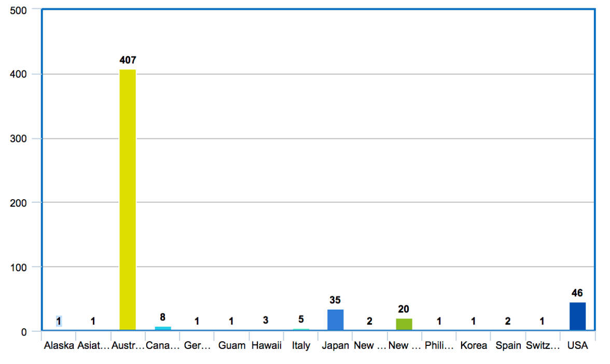Select the 8 data label above Canada
The height and width of the screenshot is (364, 610).
(x=163, y=317)
